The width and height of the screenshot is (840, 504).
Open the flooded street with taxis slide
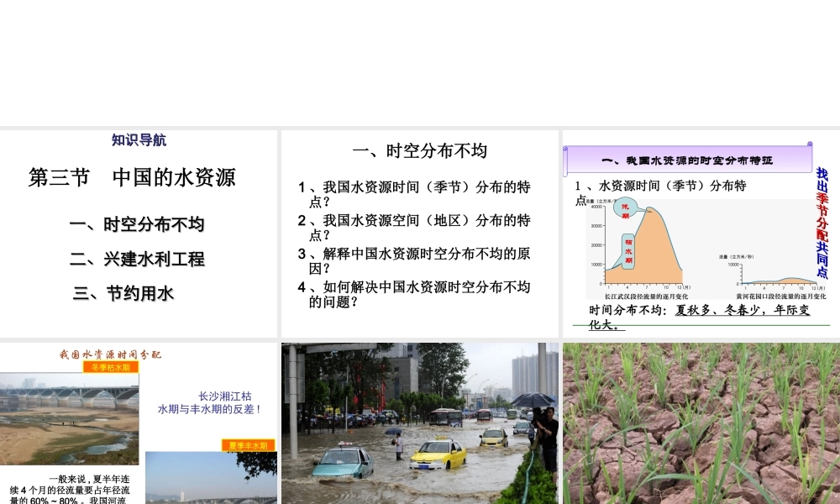[420, 423]
